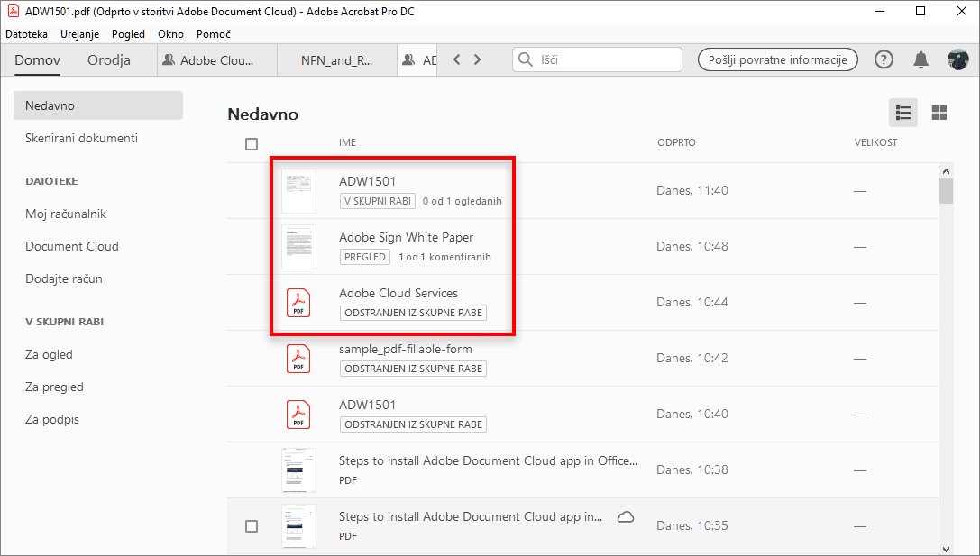Viewport: 980px width, 556px height.
Task: Select the header select-all checkbox
Action: (252, 144)
